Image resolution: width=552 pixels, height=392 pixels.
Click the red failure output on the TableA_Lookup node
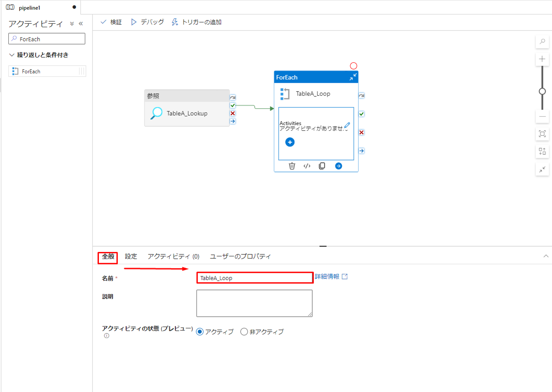coord(233,113)
